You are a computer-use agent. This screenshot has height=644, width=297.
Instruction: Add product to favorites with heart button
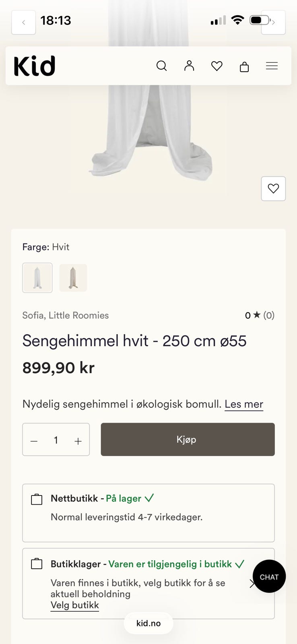(x=273, y=188)
